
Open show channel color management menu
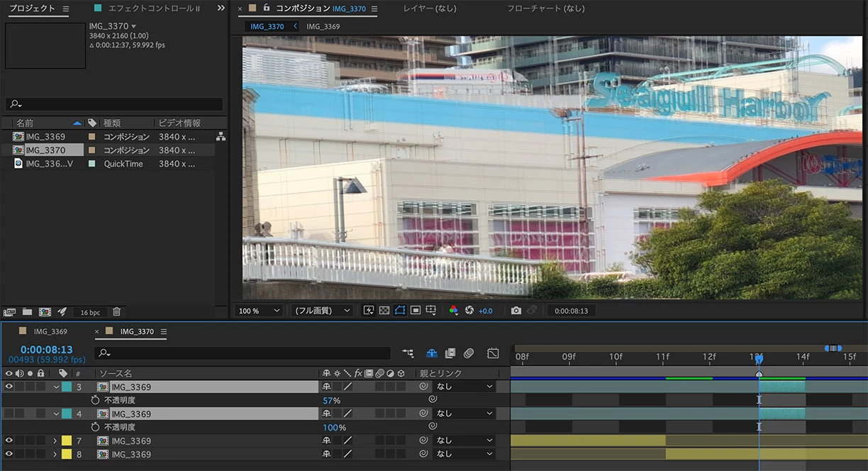click(x=454, y=311)
